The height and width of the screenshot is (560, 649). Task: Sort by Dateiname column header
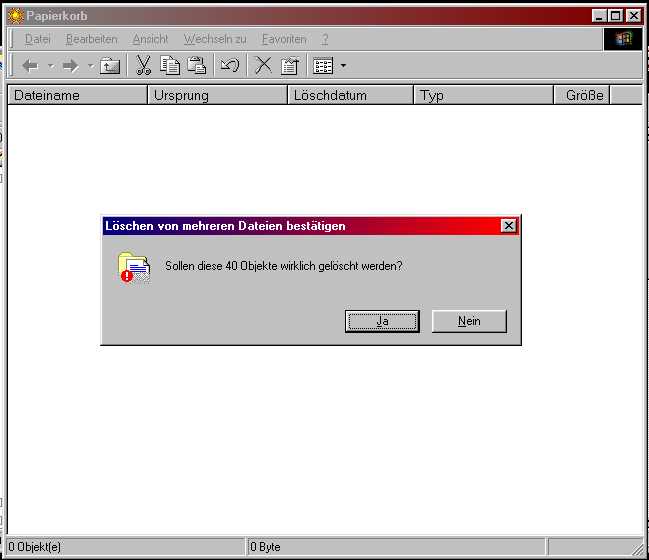tap(77, 95)
